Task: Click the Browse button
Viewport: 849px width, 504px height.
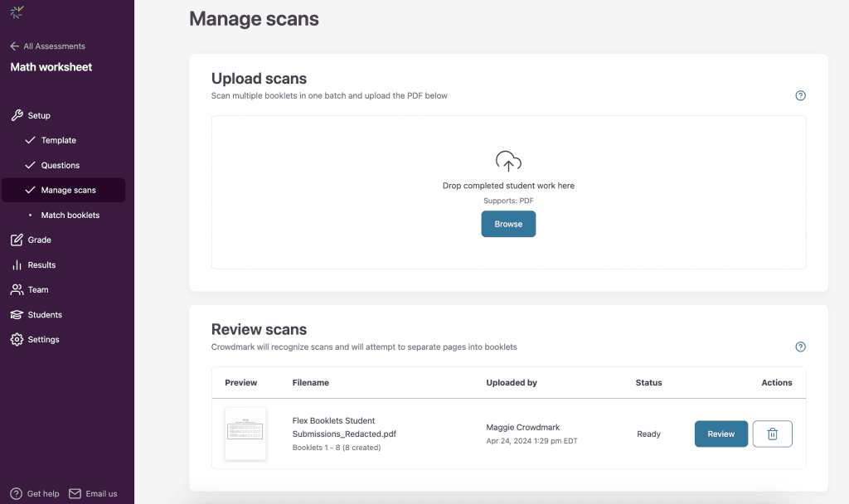Action: (508, 224)
